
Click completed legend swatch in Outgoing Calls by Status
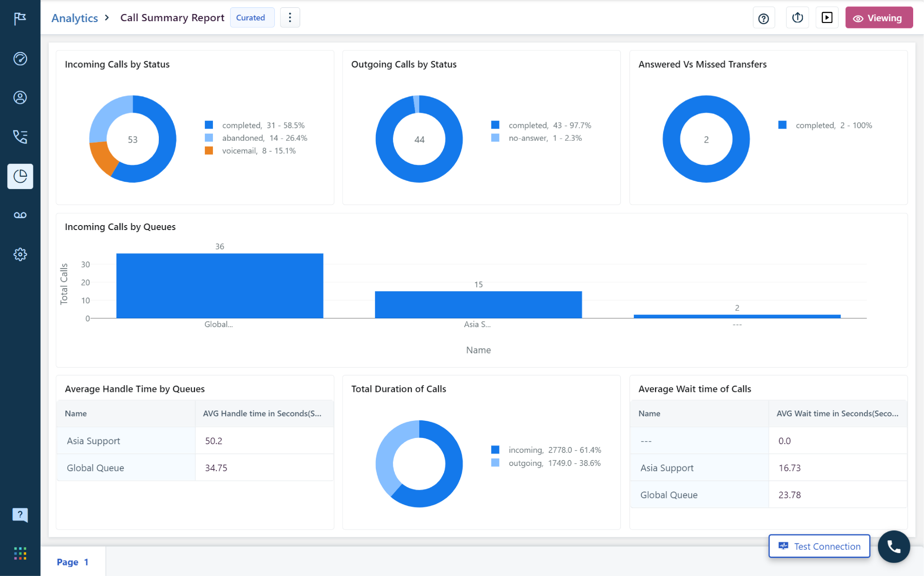(x=495, y=125)
